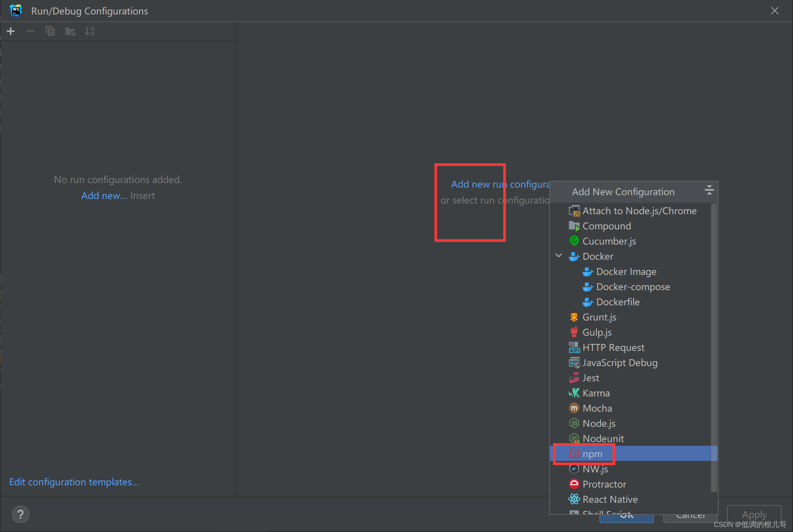Click the Sort Configurations alphabetically icon
Screen dimensions: 793x532
click(90, 31)
